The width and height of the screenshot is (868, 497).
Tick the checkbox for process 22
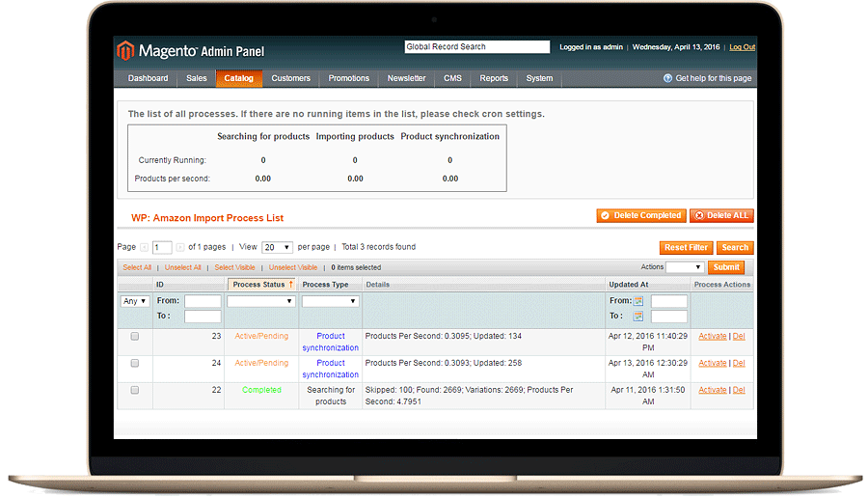[134, 390]
